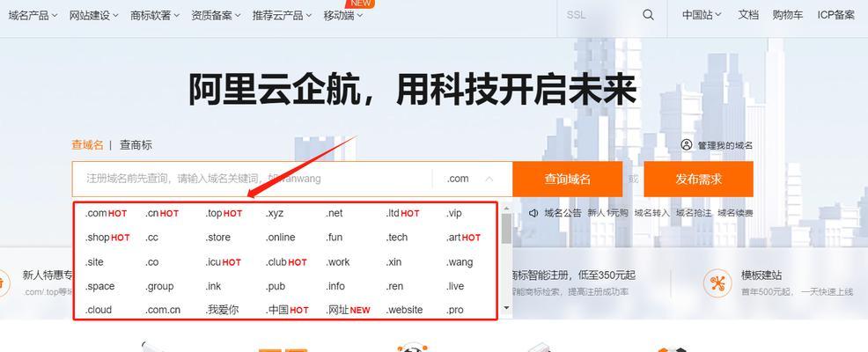
Task: Choose the .ltd suffix
Action: [402, 213]
